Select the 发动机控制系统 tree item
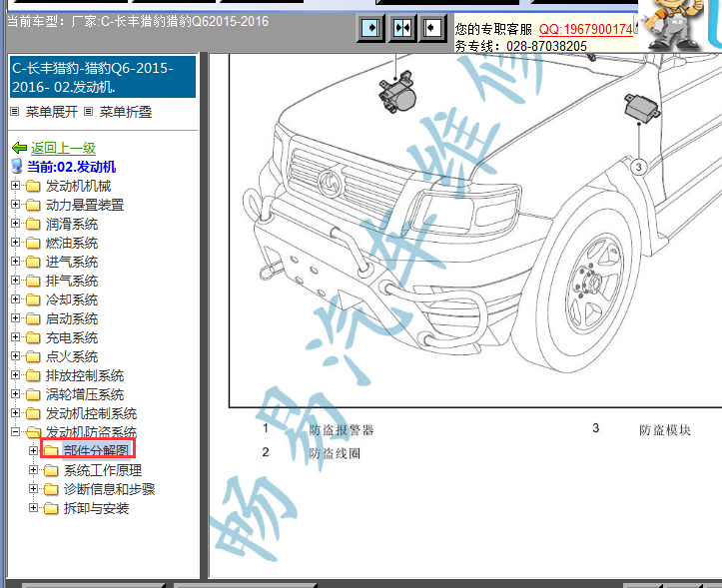This screenshot has height=588, width=722. (x=91, y=413)
